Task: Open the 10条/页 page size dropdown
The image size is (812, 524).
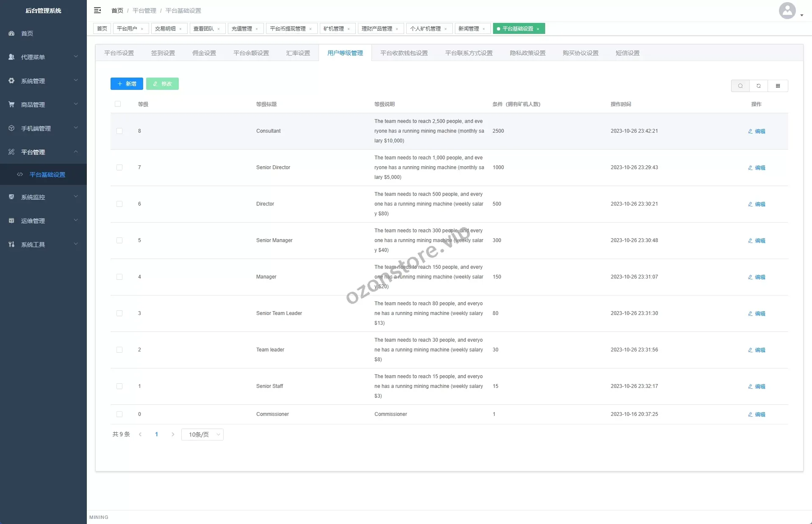Action: click(x=202, y=435)
